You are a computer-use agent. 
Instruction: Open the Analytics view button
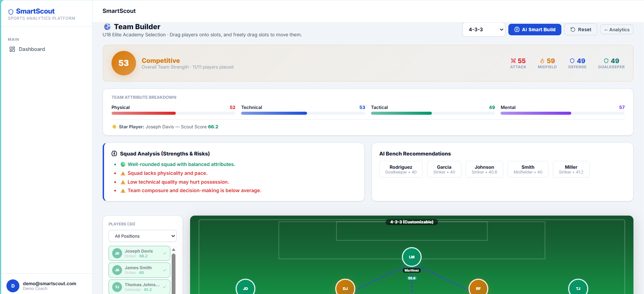pyautogui.click(x=616, y=30)
